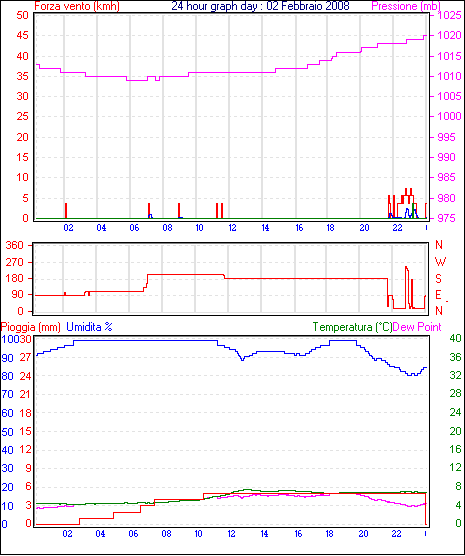Screen dimensions: 465x556
Task: Click the 'Temperatura (°C)' legend label
Action: pyautogui.click(x=353, y=327)
